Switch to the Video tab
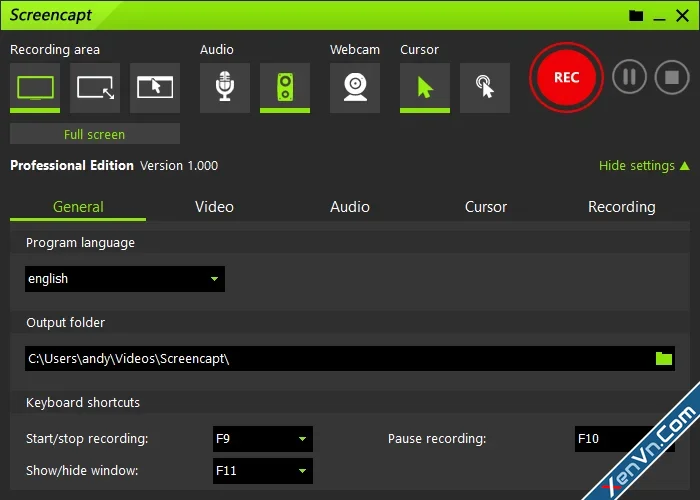The width and height of the screenshot is (700, 500). pyautogui.click(x=214, y=207)
